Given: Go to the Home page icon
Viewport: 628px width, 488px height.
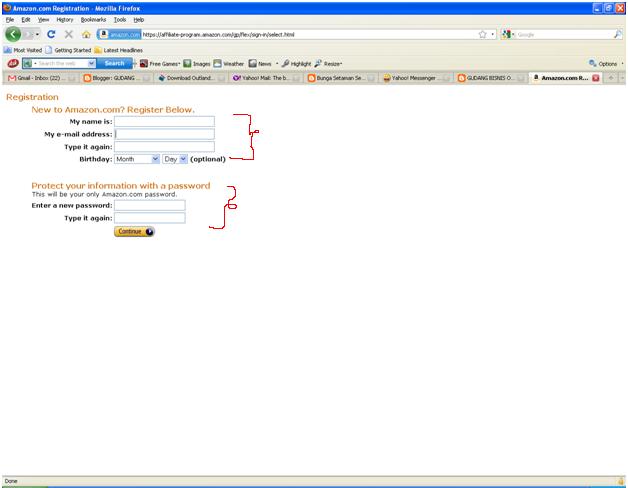Looking at the screenshot, I should point(86,34).
